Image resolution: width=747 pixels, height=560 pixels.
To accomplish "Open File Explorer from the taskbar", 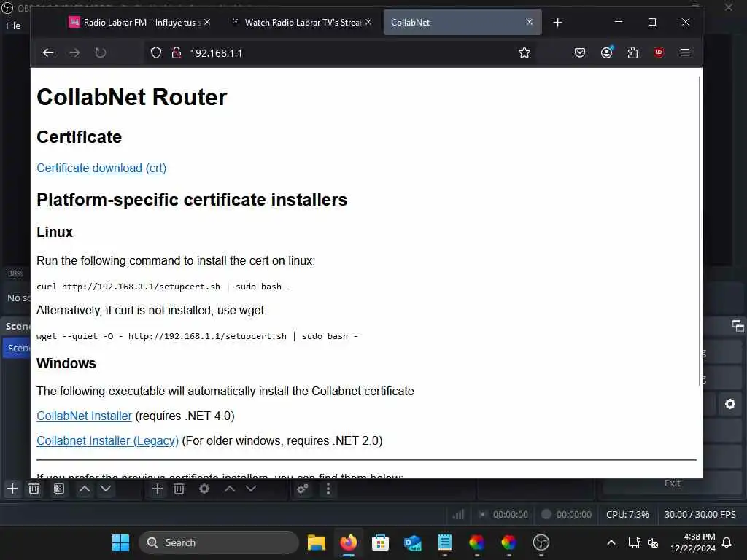I will point(317,542).
